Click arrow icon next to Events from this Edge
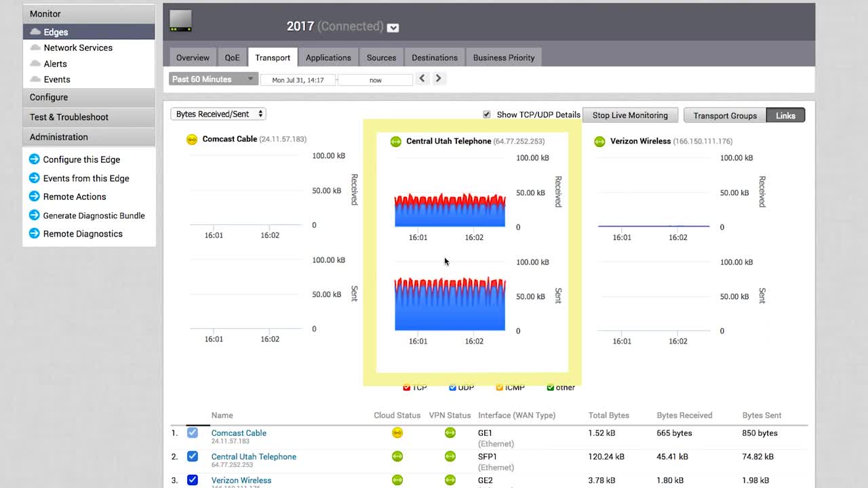Image resolution: width=868 pixels, height=488 pixels. (x=34, y=178)
